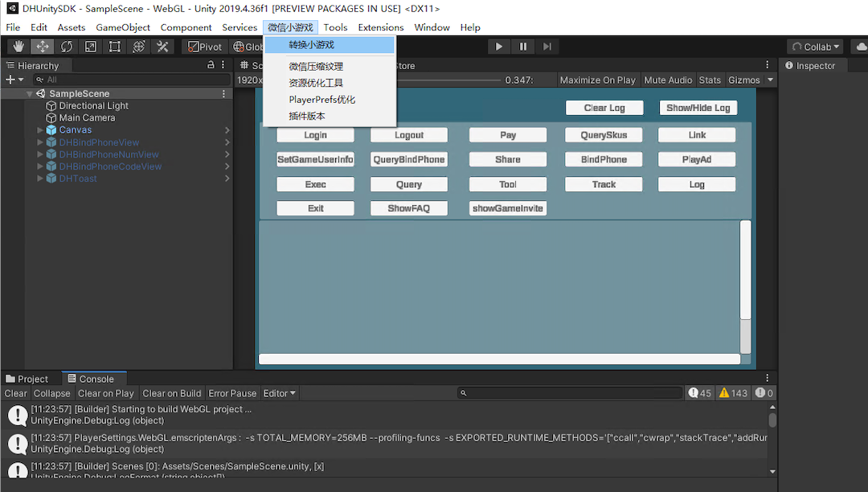Adjust the Game view scale slider
The image size is (868, 492).
(x=448, y=80)
